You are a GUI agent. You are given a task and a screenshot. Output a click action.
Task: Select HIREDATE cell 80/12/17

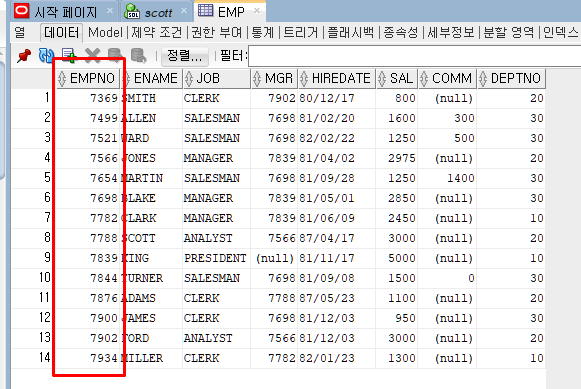coord(336,98)
